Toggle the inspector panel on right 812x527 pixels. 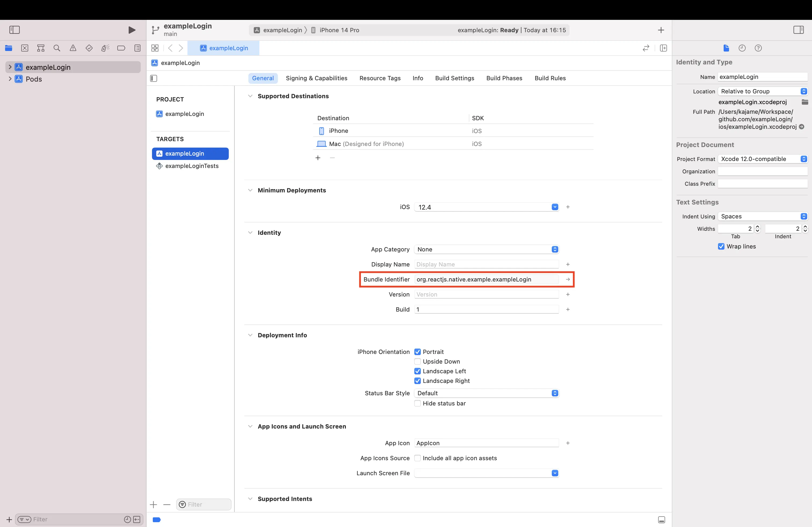pos(799,30)
